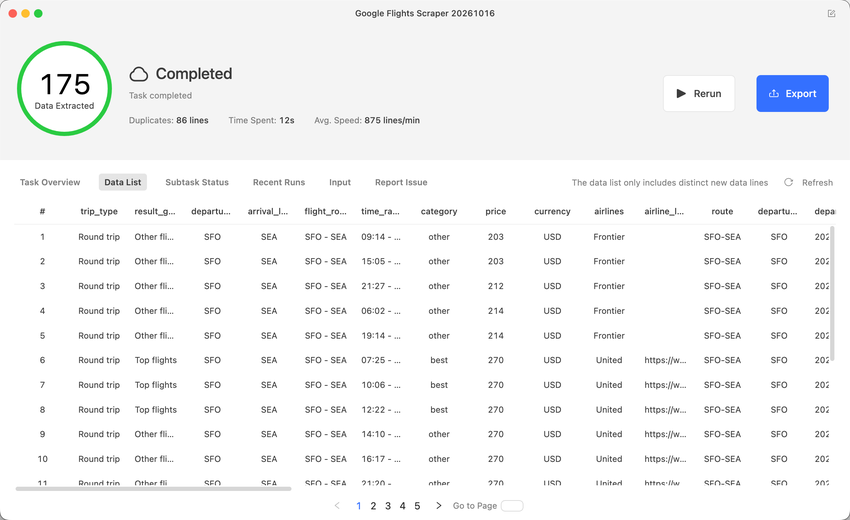Click the currency column header
Viewport: 850px width, 520px height.
(x=552, y=211)
